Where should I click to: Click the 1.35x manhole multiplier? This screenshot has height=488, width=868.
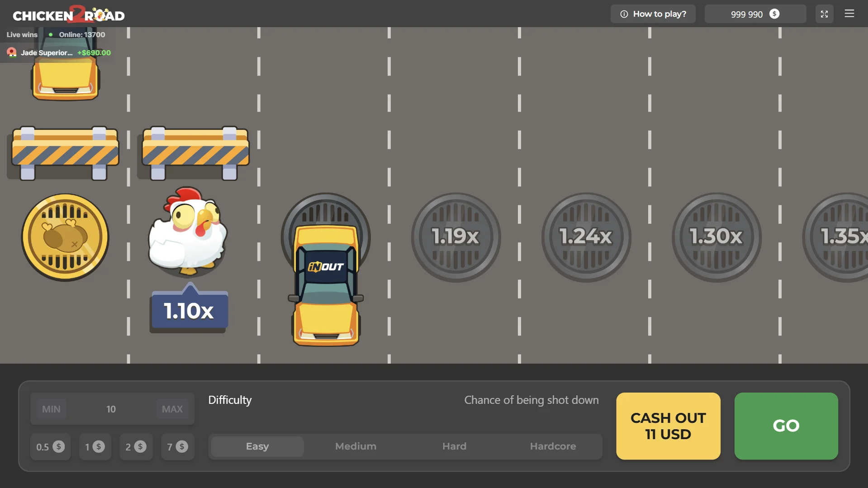pyautogui.click(x=836, y=237)
